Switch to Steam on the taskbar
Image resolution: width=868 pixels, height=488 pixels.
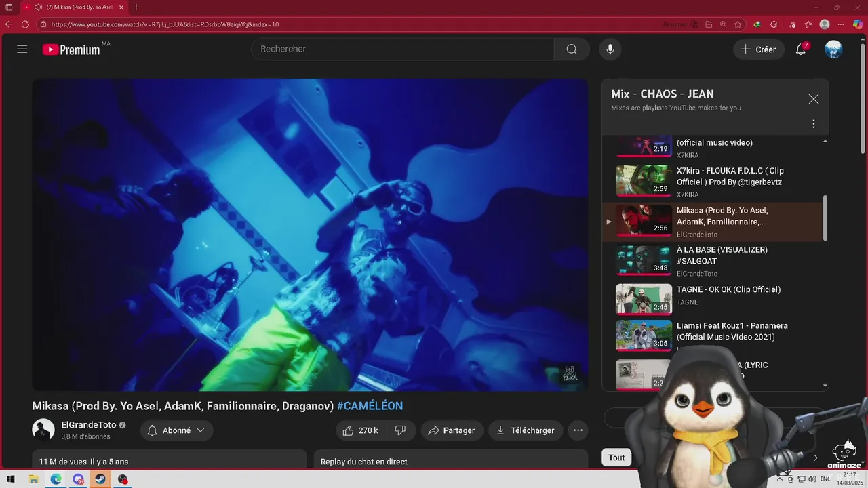pos(100,479)
